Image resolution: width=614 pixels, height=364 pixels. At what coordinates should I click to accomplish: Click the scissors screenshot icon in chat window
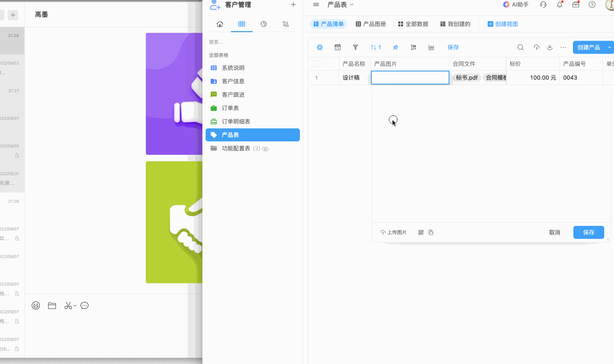pos(68,305)
